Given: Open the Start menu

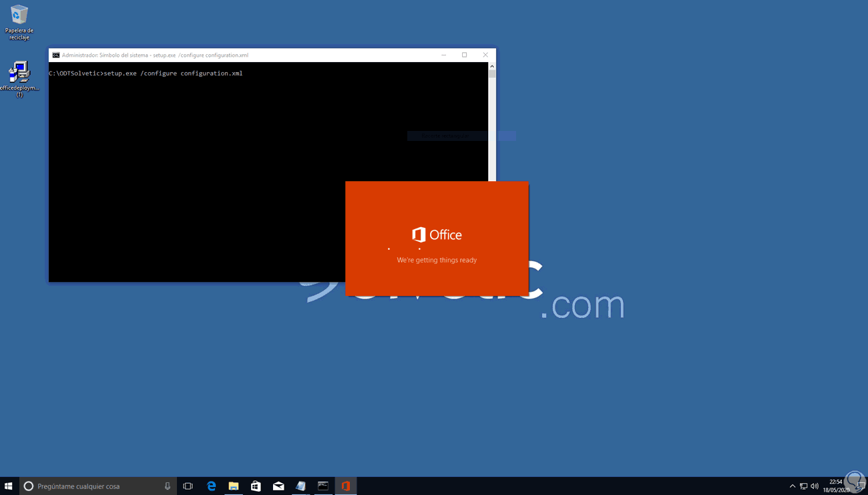Looking at the screenshot, I should (9, 486).
